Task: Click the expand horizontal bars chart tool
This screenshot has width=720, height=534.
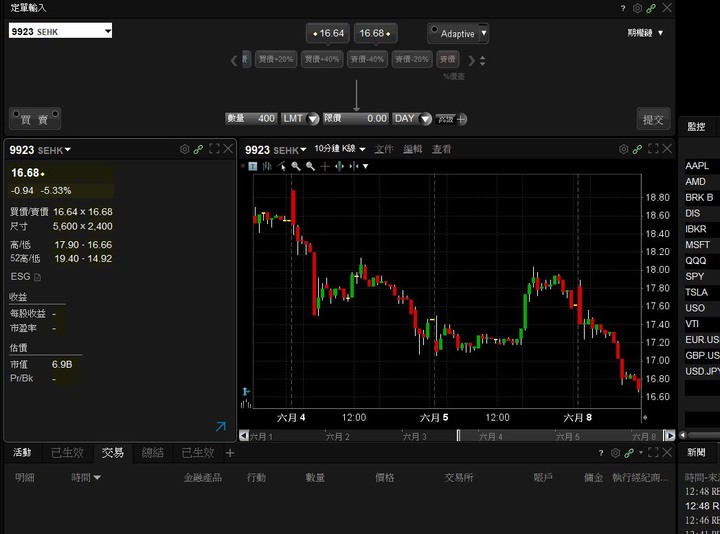Action: (x=339, y=166)
